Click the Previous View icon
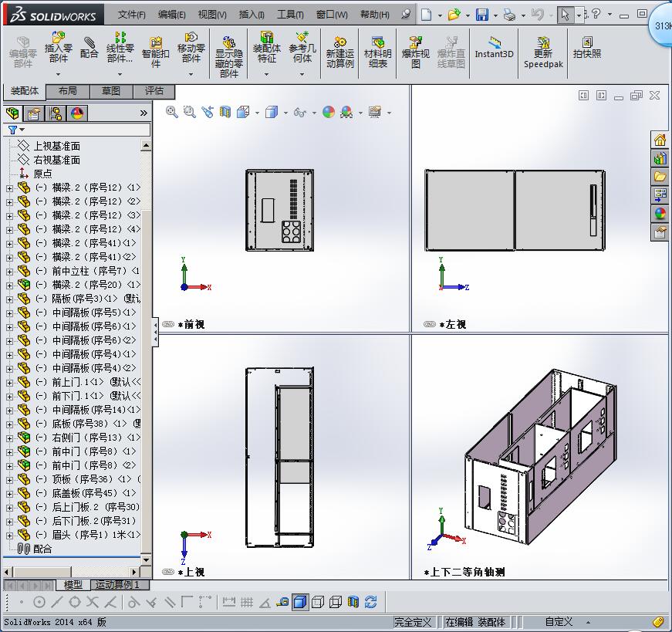 [208, 112]
